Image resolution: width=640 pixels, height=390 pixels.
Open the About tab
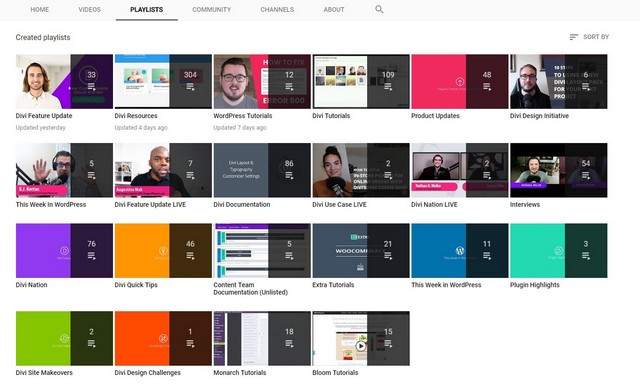(x=334, y=9)
